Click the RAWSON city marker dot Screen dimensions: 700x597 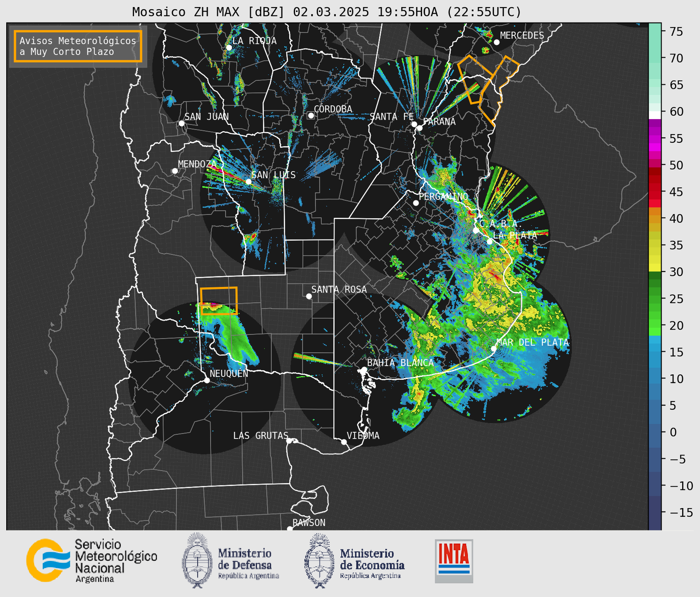(x=290, y=528)
